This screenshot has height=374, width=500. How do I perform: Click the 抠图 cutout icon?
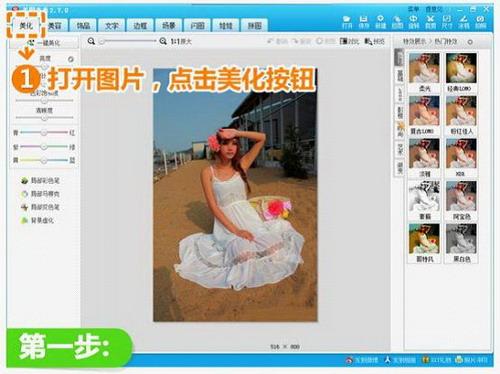tap(397, 22)
